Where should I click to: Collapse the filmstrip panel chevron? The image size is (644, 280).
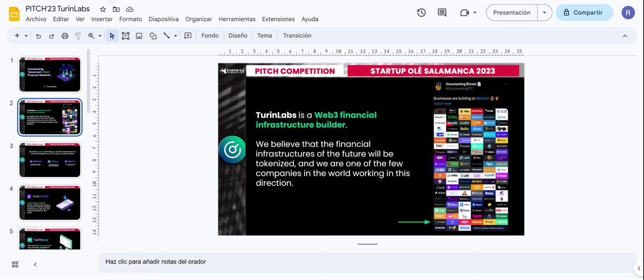[x=35, y=264]
